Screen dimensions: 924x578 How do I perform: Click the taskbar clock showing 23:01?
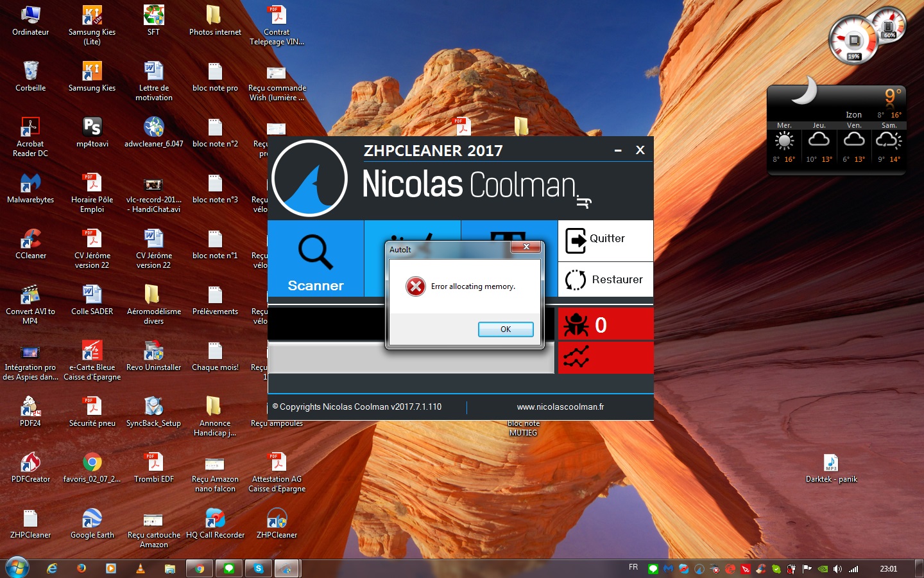888,569
